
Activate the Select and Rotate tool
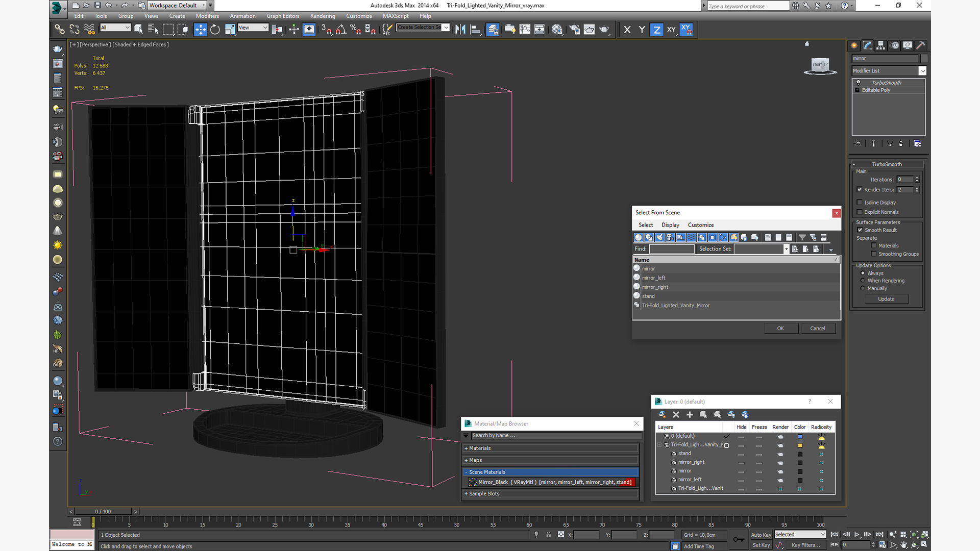click(x=215, y=30)
